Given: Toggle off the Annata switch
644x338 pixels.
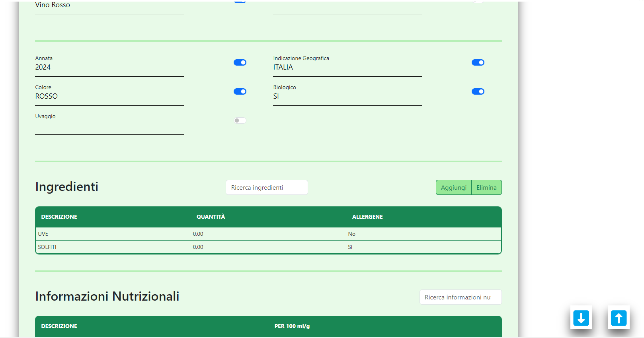Looking at the screenshot, I should point(240,62).
